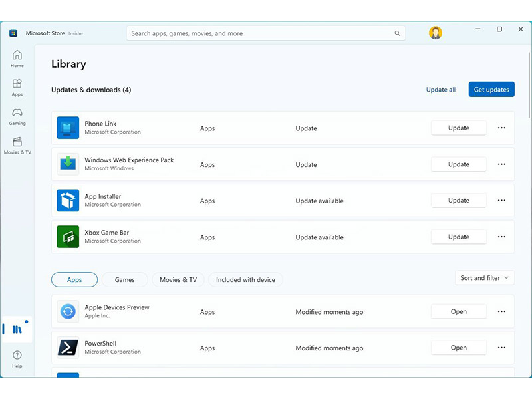
Task: Select the Library icon in sidebar
Action: (x=17, y=329)
